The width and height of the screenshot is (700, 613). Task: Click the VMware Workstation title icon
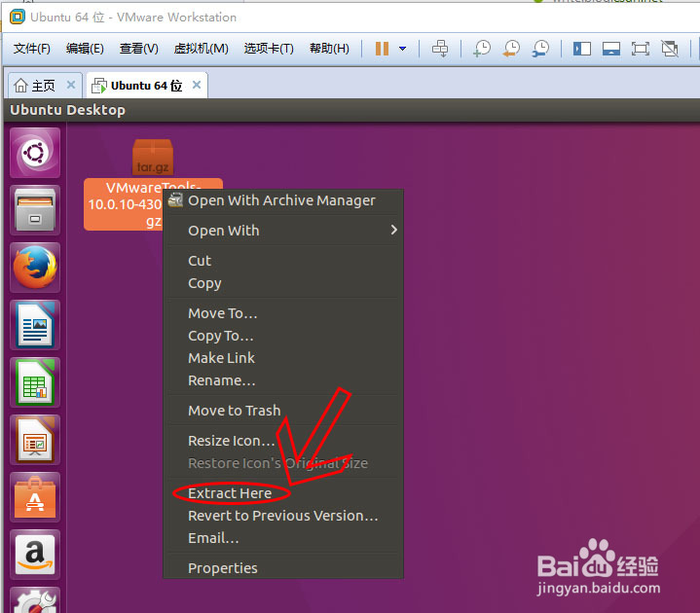click(18, 17)
